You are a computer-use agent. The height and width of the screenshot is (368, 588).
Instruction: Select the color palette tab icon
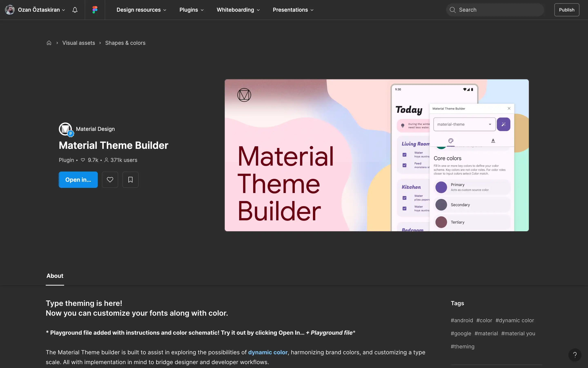pyautogui.click(x=451, y=141)
